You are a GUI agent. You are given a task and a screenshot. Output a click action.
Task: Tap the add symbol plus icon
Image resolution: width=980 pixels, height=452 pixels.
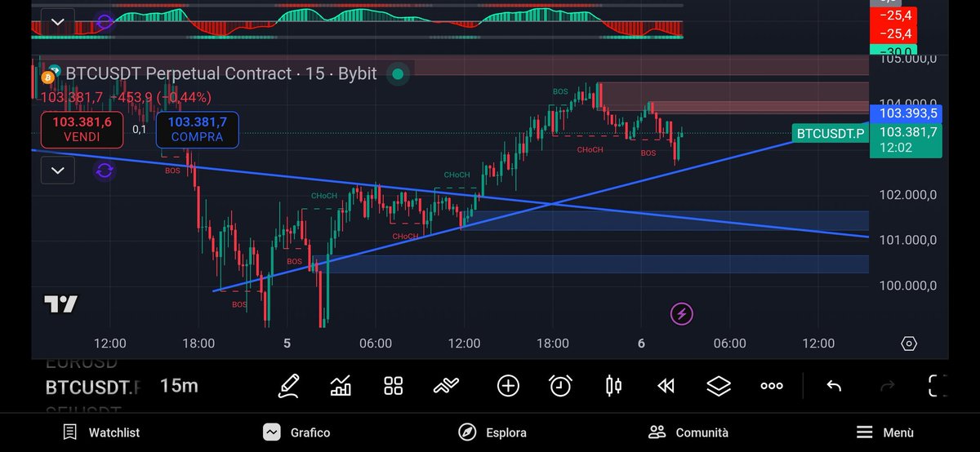[508, 386]
